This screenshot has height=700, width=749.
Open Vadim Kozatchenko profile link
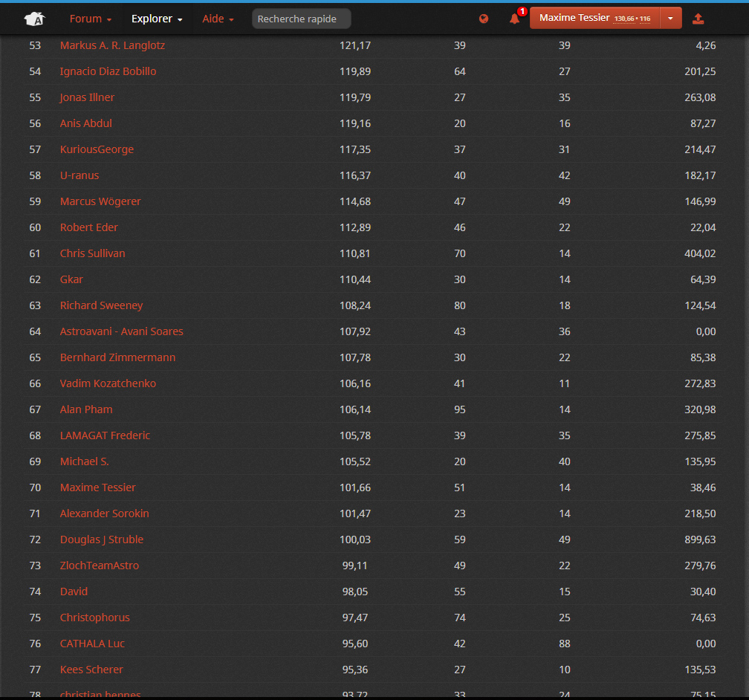[x=108, y=383]
